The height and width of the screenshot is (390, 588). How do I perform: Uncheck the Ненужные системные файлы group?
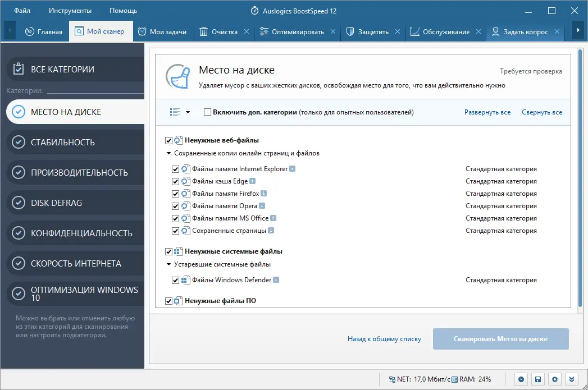click(x=169, y=251)
